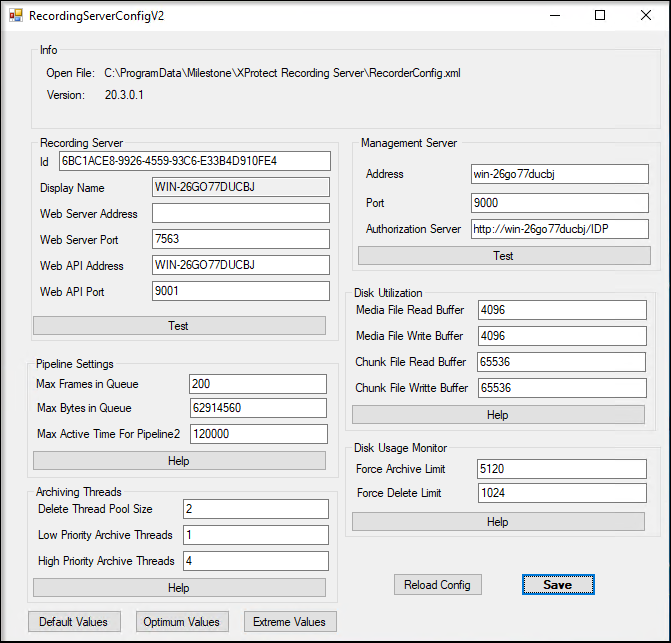Click the High Priority Archive Threads field
The height and width of the screenshot is (643, 671).
[256, 561]
